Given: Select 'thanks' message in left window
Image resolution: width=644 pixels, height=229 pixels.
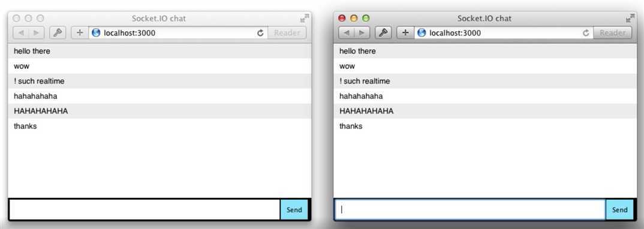Looking at the screenshot, I should click(160, 126).
